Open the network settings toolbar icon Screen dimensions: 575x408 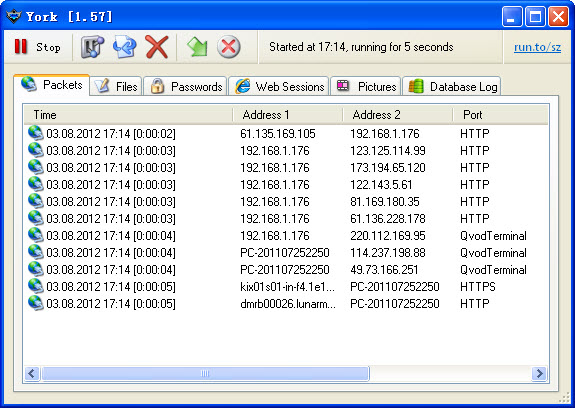[x=92, y=47]
